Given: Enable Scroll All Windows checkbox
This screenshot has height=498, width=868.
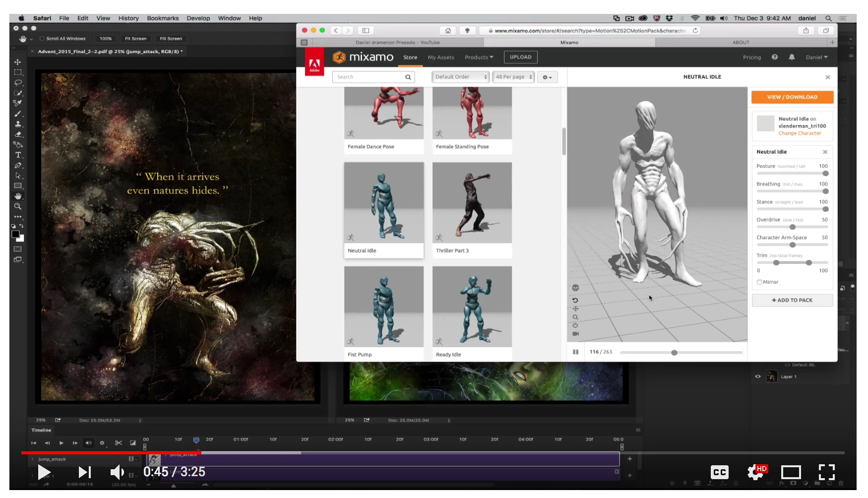Looking at the screenshot, I should (42, 39).
